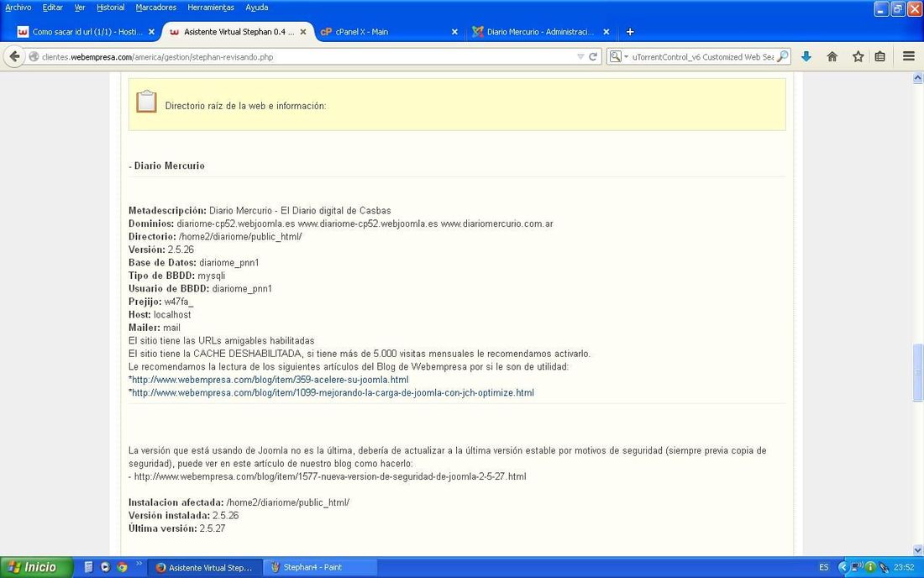Close the Diario Mercurio tab
This screenshot has width=924, height=578.
click(x=606, y=32)
